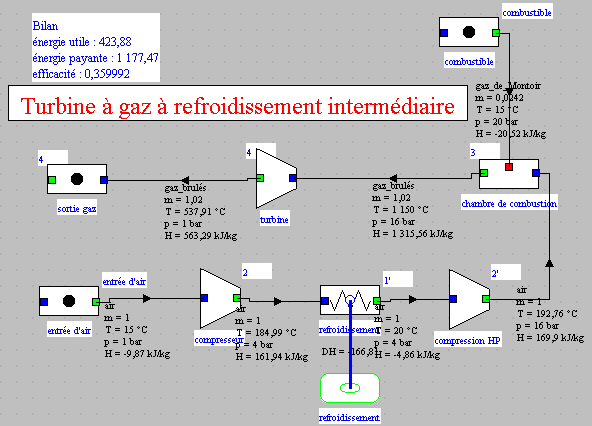Click the 'turbine' component label
This screenshot has height=426, width=592.
click(x=274, y=220)
